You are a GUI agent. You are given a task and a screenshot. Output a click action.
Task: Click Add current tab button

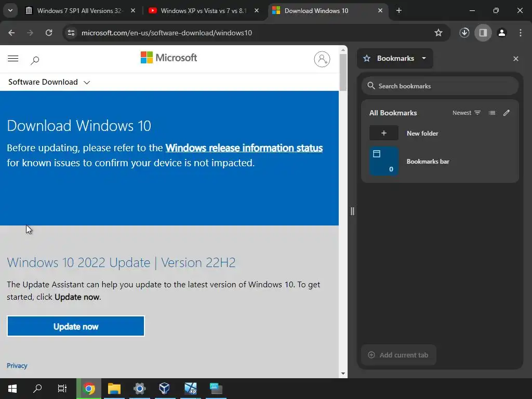click(398, 355)
